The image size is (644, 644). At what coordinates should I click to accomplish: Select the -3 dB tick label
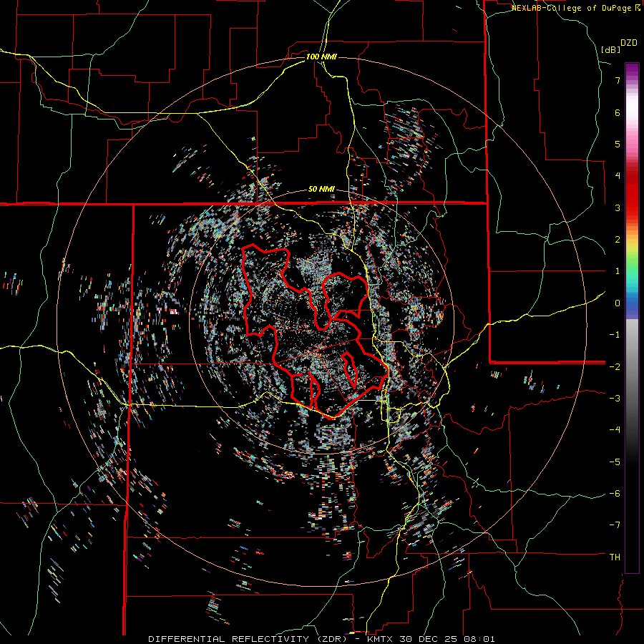click(615, 399)
